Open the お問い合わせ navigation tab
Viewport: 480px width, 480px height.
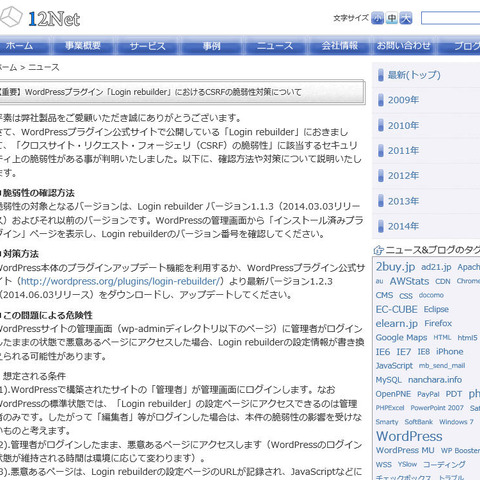click(403, 45)
